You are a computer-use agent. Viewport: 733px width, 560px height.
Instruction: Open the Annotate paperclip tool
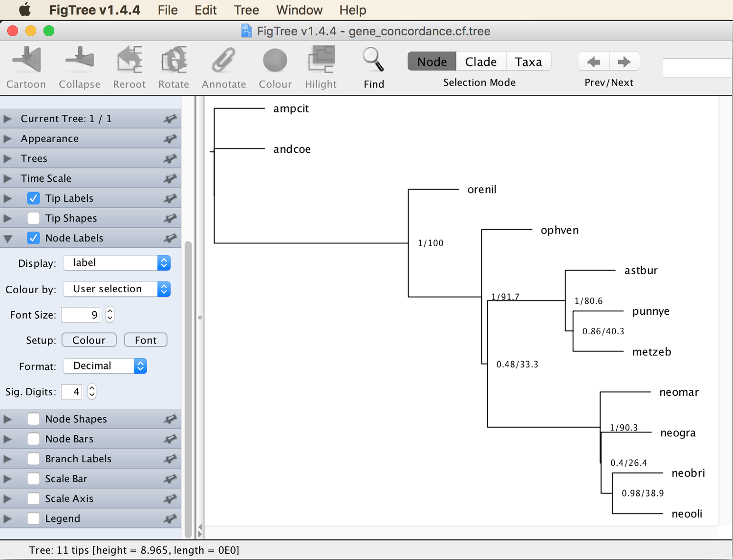click(224, 61)
